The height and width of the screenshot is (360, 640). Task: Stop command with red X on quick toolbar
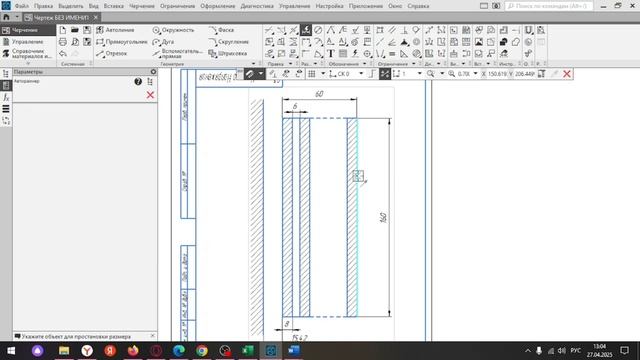(567, 74)
